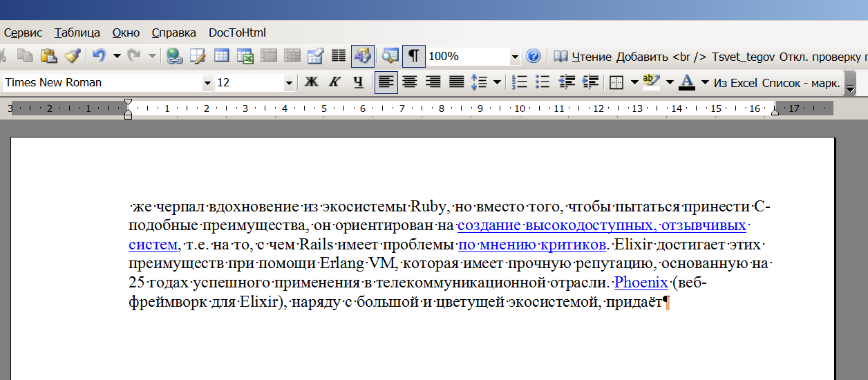Open the font size 12 dropdown
Image resolution: width=868 pixels, height=380 pixels.
(x=289, y=83)
